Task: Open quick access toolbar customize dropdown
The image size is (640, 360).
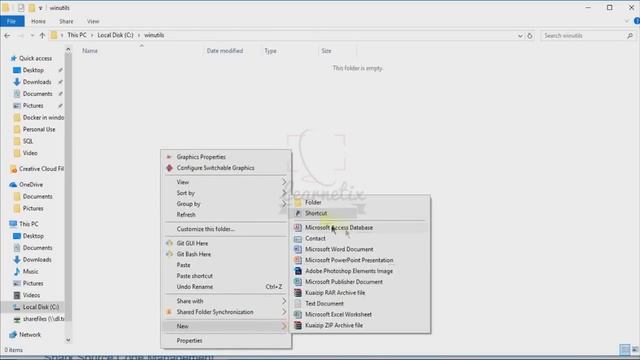Action: 40,8
